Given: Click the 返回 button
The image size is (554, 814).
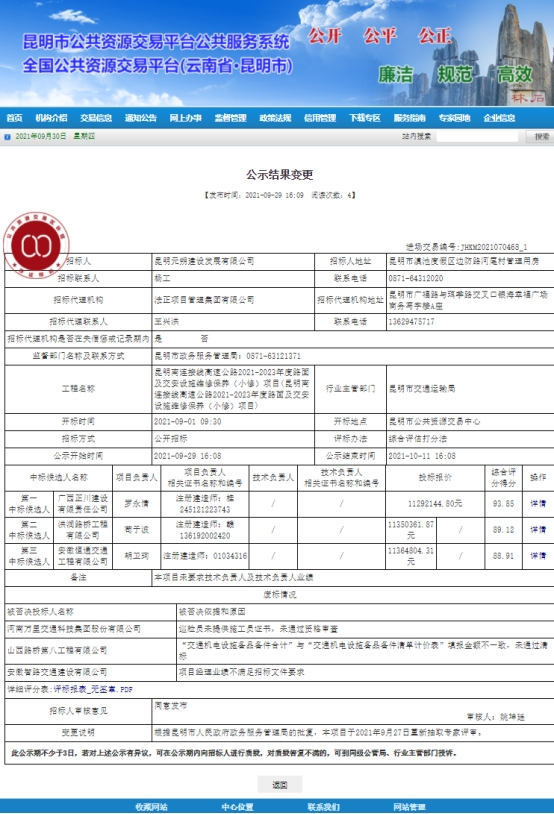Looking at the screenshot, I should click(x=280, y=785).
